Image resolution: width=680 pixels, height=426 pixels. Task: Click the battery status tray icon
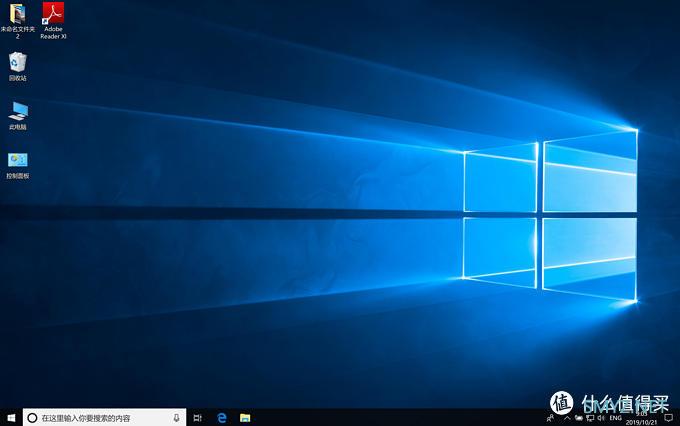(x=579, y=418)
